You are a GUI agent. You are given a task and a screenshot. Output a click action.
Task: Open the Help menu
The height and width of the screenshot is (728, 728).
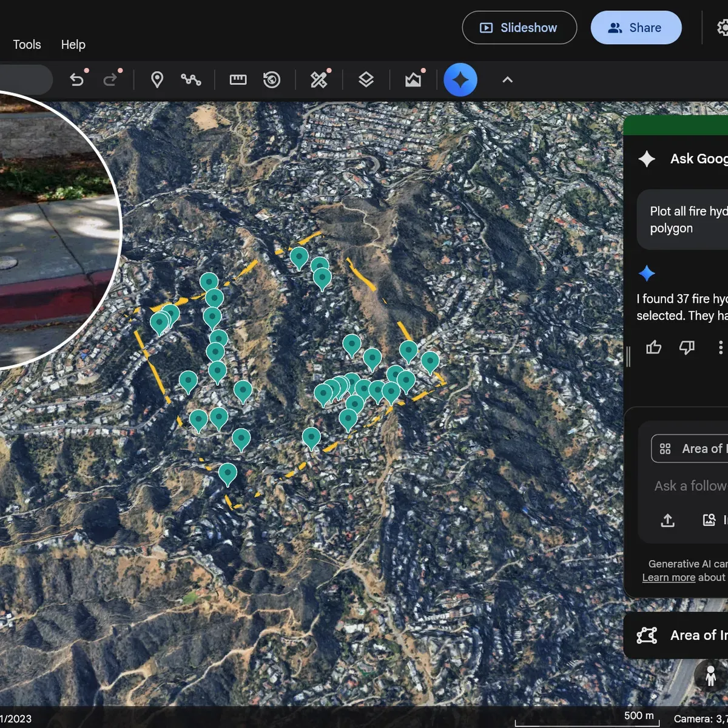[73, 44]
